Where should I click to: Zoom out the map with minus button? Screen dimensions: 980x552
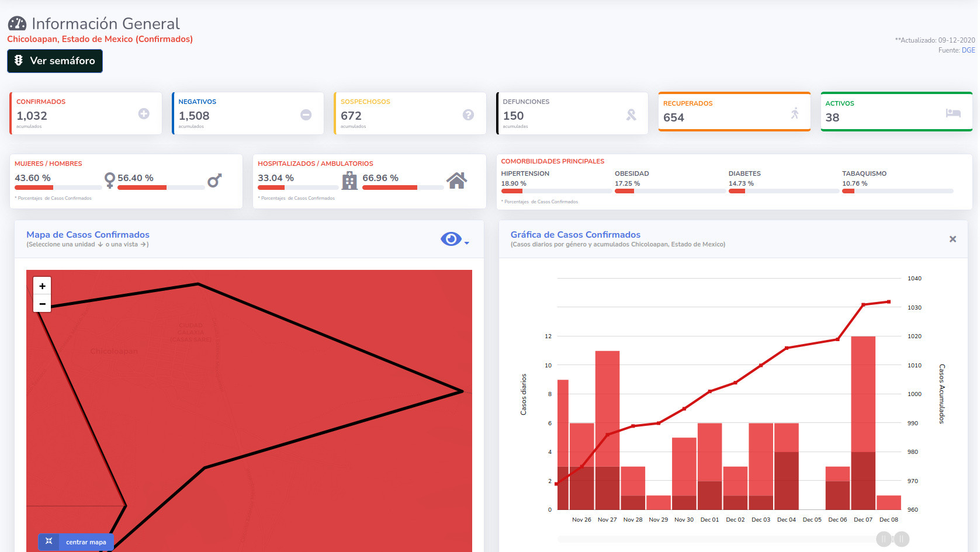42,304
